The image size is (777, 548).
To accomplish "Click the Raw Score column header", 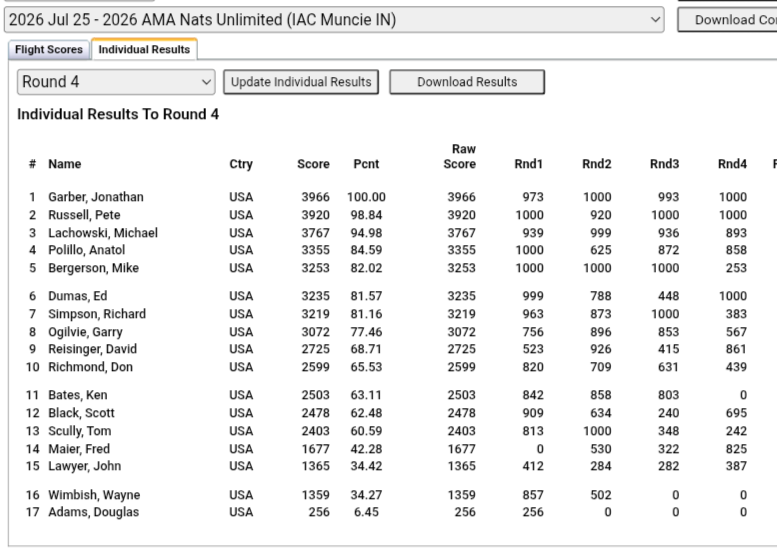I will [x=460, y=157].
